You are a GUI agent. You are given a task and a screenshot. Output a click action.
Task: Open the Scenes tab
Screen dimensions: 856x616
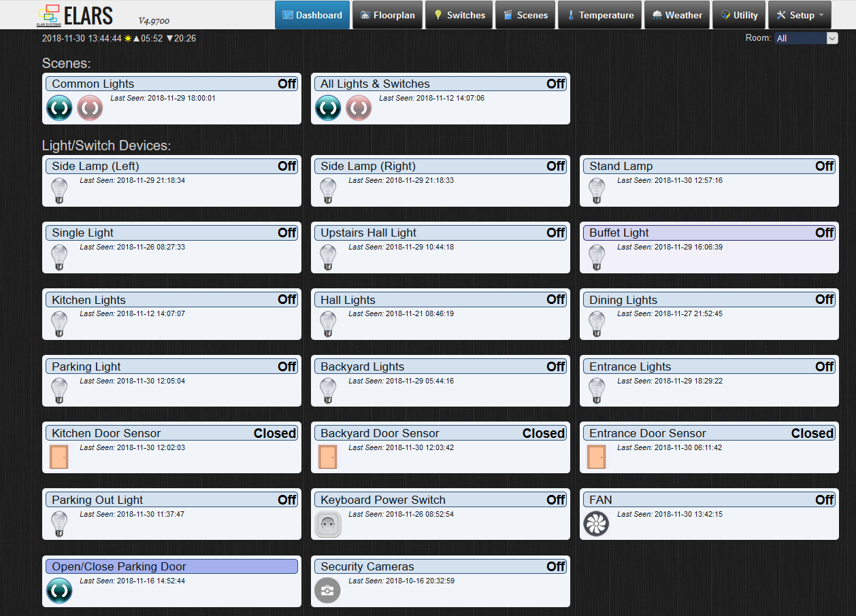pos(525,15)
